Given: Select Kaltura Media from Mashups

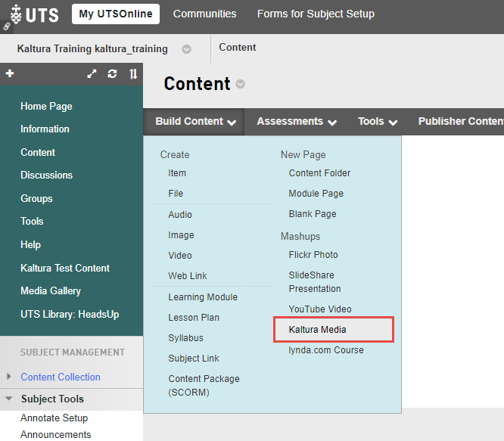Looking at the screenshot, I should coord(317,330).
